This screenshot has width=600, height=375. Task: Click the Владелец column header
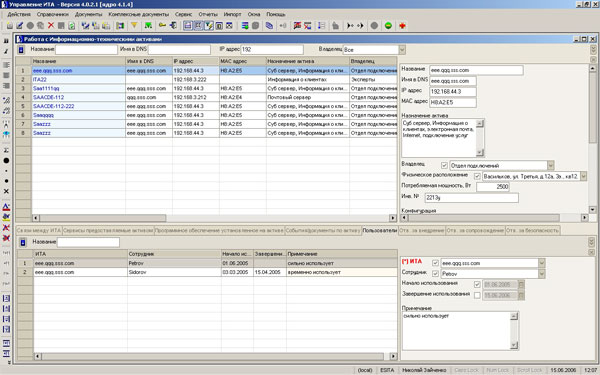coord(373,61)
